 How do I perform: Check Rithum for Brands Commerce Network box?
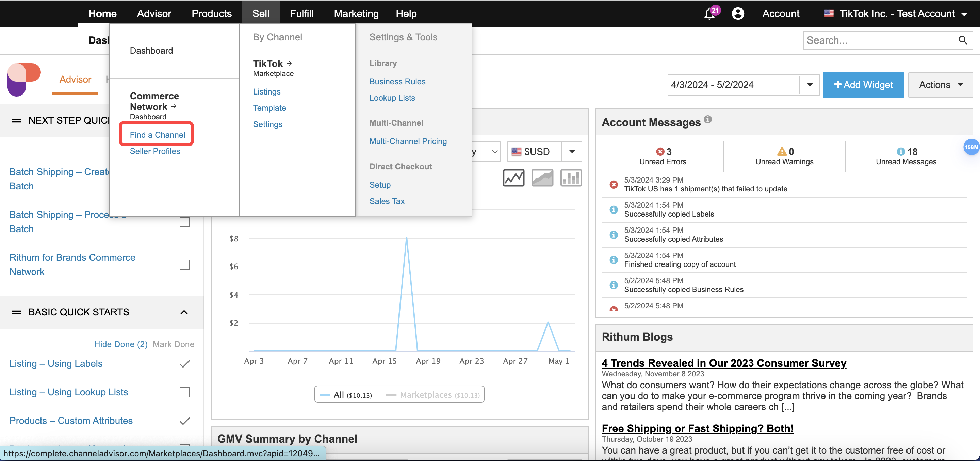(x=184, y=264)
